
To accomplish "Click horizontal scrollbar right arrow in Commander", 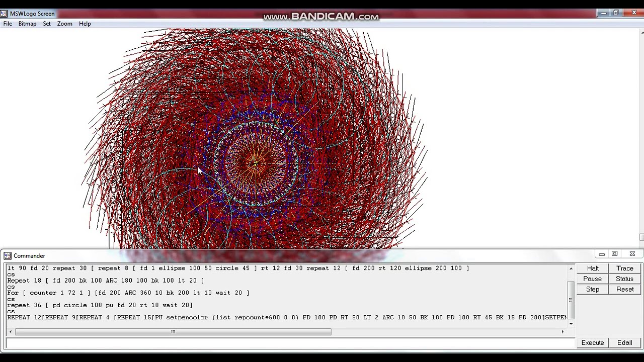I will pos(562,332).
